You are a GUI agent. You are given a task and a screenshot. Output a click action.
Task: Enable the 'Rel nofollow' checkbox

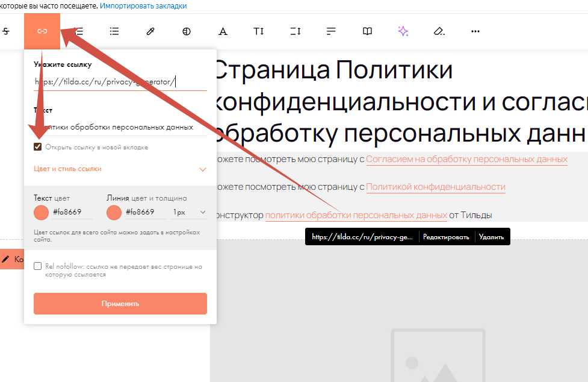point(37,266)
